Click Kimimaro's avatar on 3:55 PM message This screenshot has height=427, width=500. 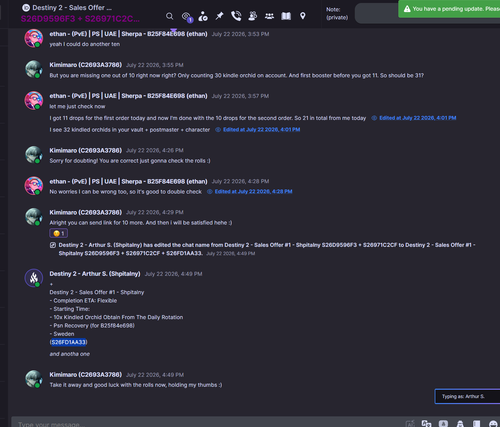pyautogui.click(x=34, y=69)
